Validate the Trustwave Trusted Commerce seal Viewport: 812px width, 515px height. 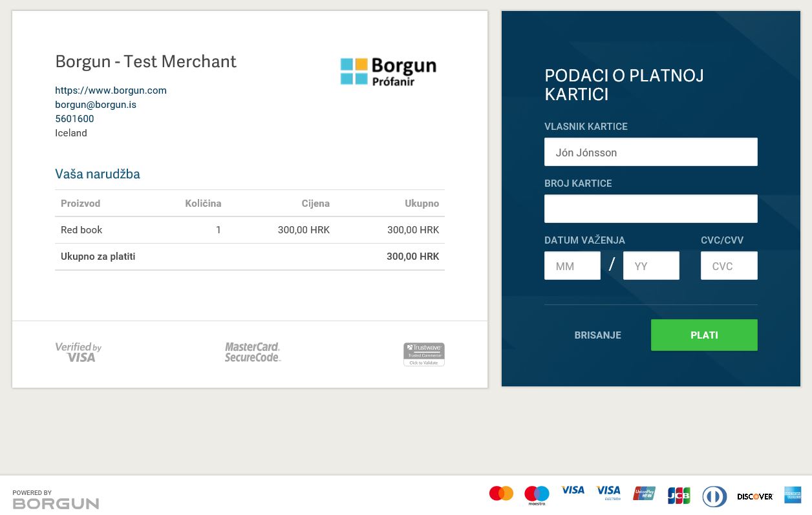(x=424, y=354)
